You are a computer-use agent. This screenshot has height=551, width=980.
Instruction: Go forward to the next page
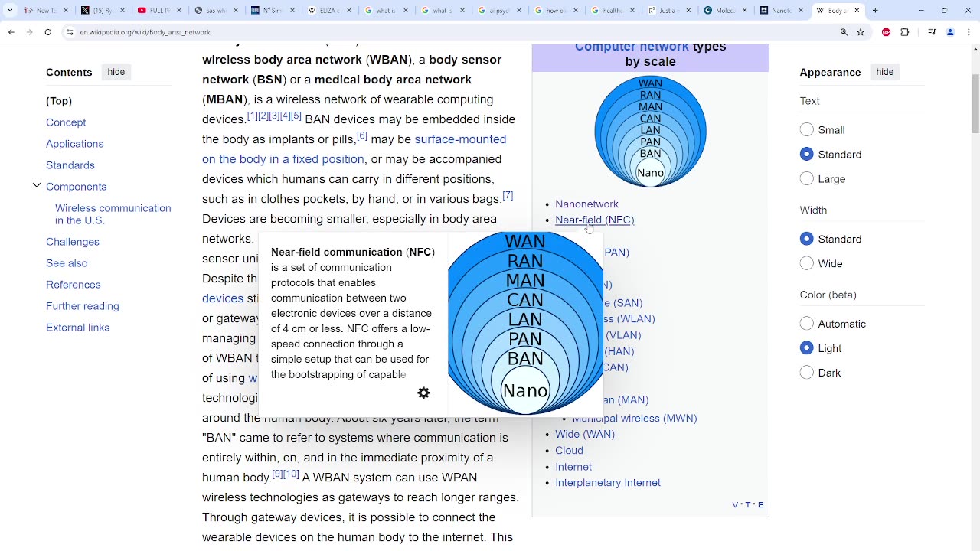pyautogui.click(x=29, y=32)
